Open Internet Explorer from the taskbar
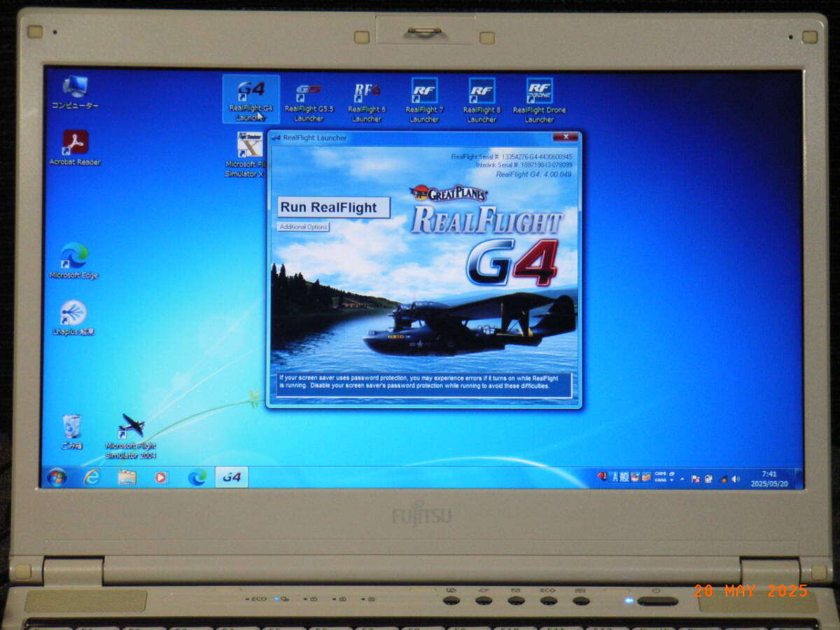The width and height of the screenshot is (840, 630). [x=92, y=477]
